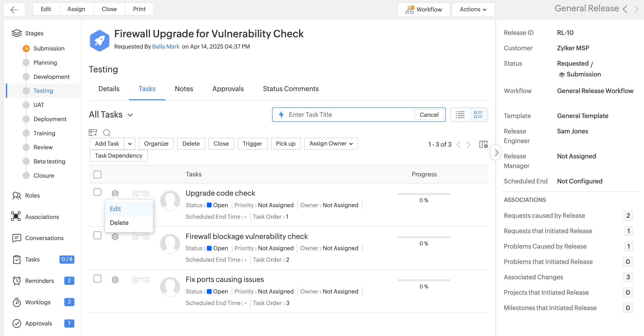Click the gear icon for Fix ports causing issues

tap(115, 280)
